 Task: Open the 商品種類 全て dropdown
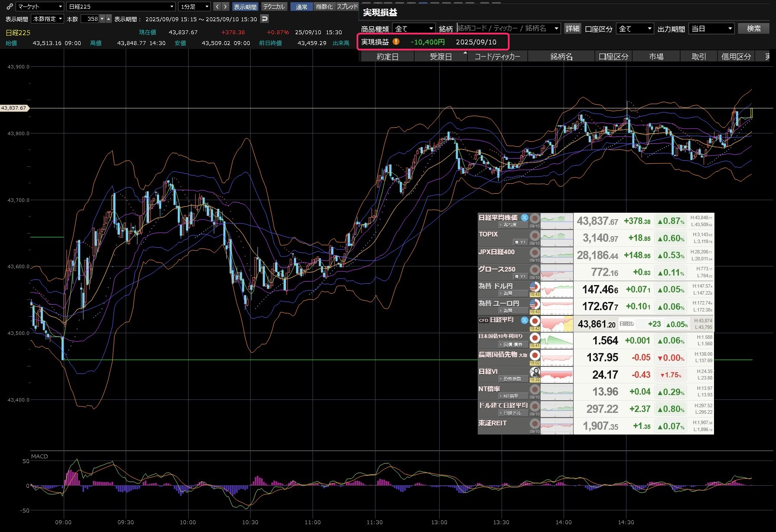coord(414,29)
